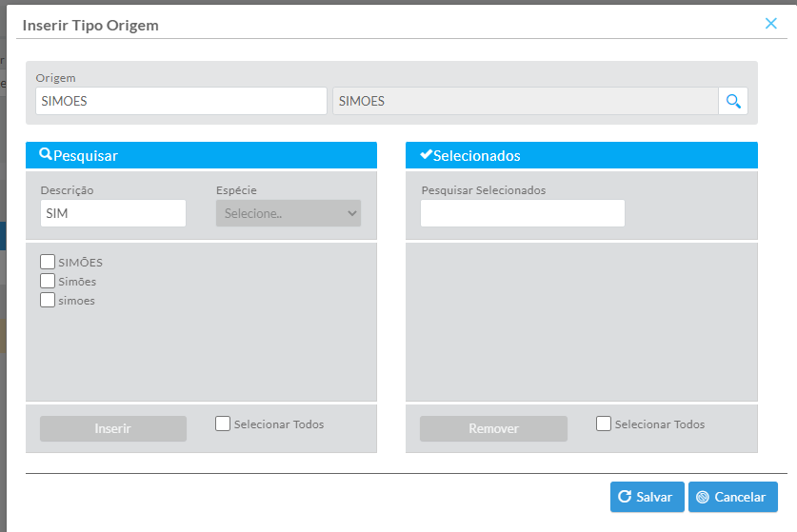Toggle Selecionar Todos under search results

[223, 424]
